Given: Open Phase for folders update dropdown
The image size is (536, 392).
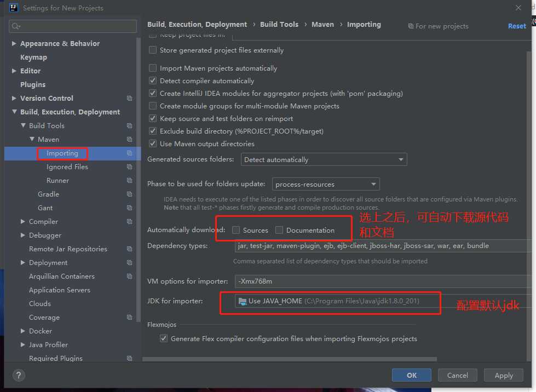Looking at the screenshot, I should pos(326,184).
